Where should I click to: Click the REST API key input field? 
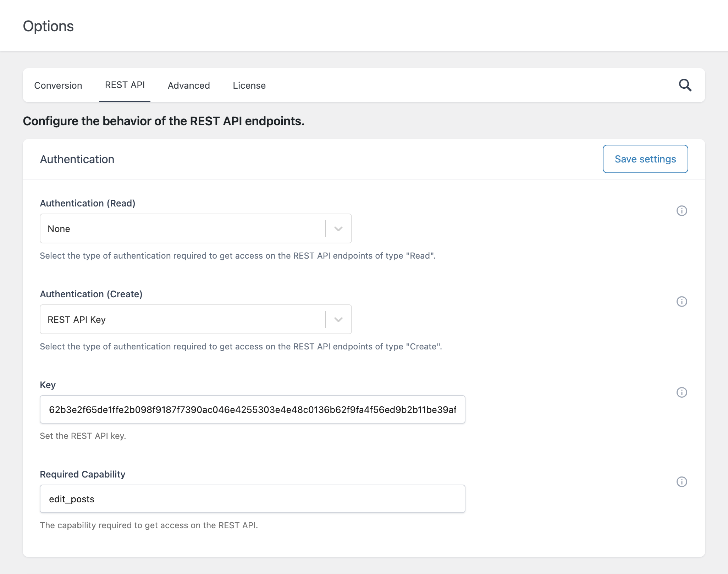252,409
